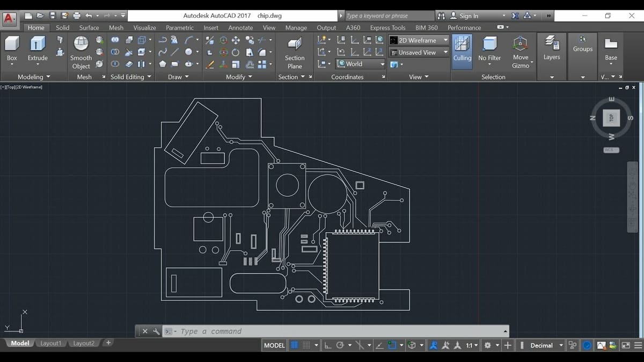Click the Plot printer icon

click(77, 16)
